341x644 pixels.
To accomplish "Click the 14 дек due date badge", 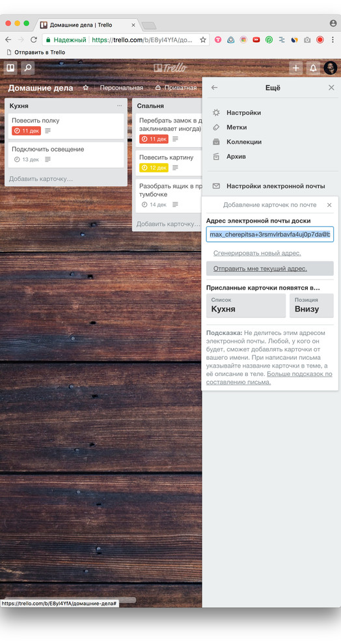I will 154,204.
